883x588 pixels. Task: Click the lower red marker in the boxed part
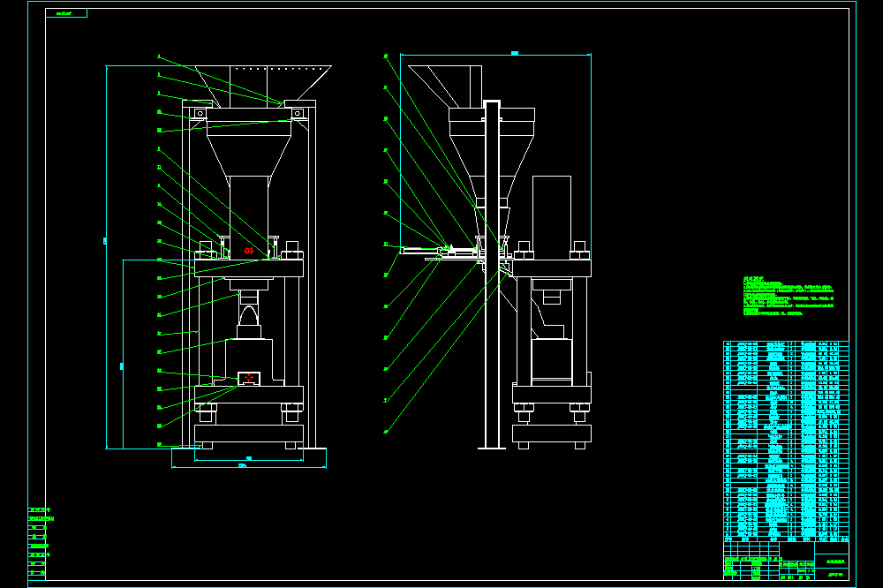click(x=249, y=378)
